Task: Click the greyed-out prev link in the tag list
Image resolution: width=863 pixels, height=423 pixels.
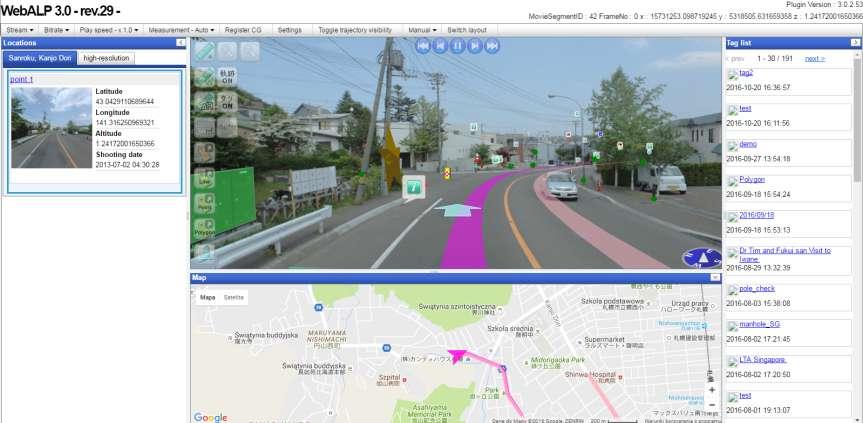Action: pos(735,59)
